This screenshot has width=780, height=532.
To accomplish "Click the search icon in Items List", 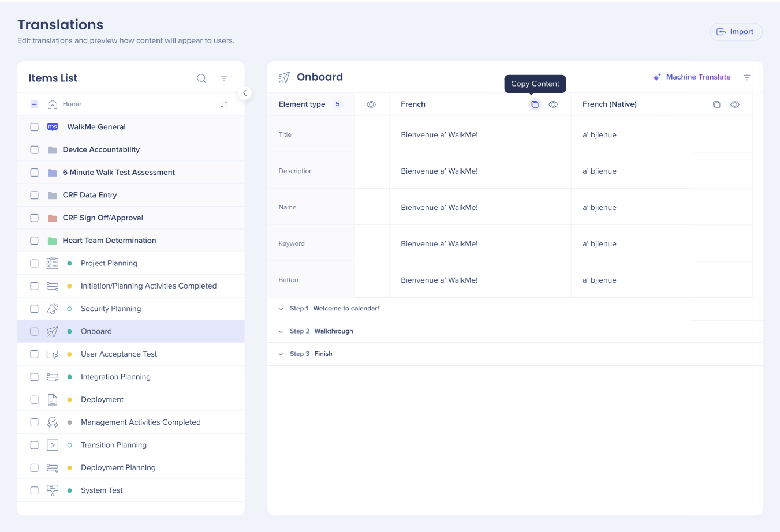I will [x=201, y=78].
